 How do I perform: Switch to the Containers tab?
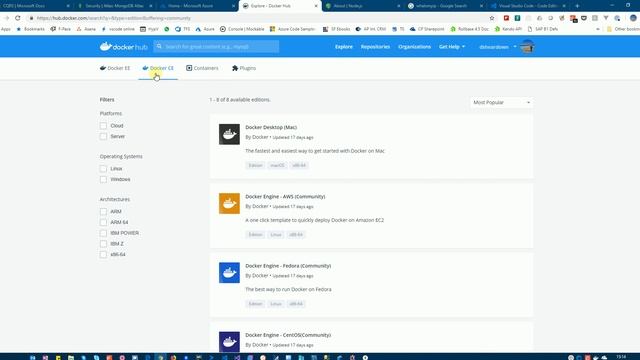click(x=202, y=68)
